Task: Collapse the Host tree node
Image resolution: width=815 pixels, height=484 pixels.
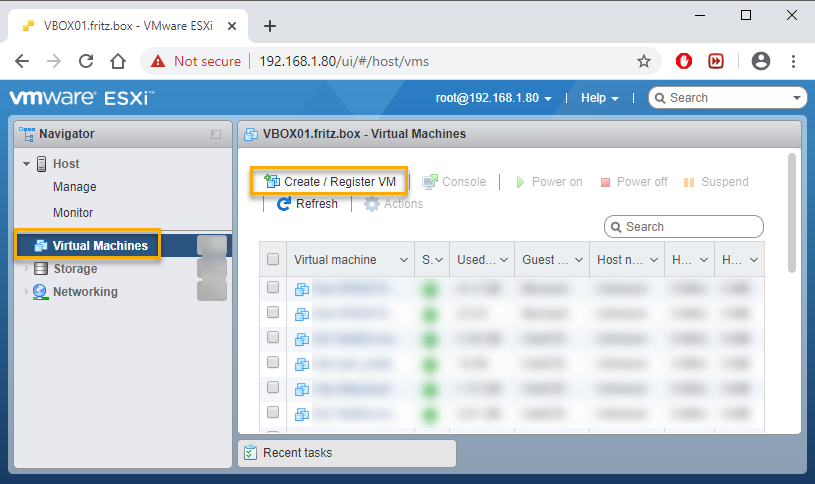Action: (26, 164)
